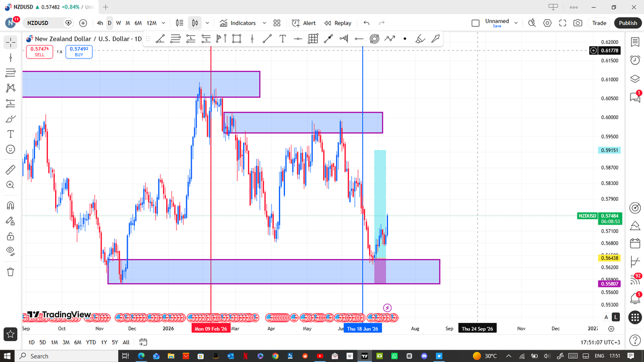Click the blue BUY price button

(78, 51)
